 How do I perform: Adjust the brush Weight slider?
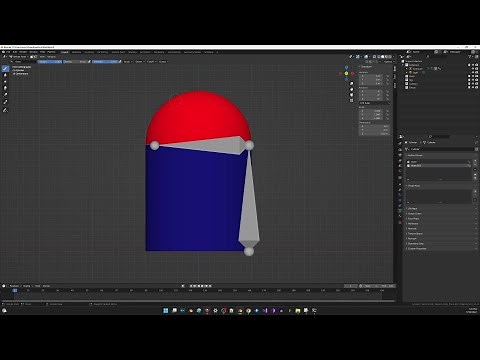(49, 62)
